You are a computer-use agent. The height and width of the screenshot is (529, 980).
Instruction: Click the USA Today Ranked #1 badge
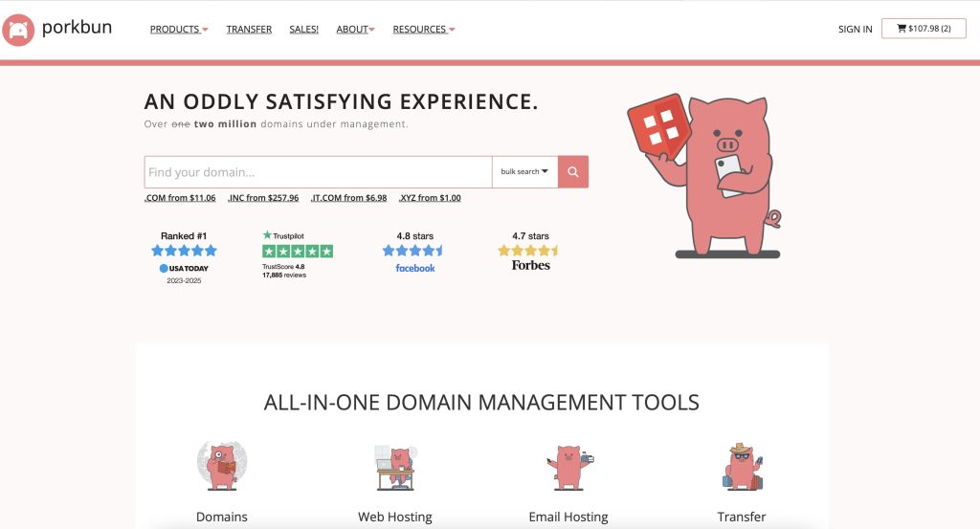[184, 251]
